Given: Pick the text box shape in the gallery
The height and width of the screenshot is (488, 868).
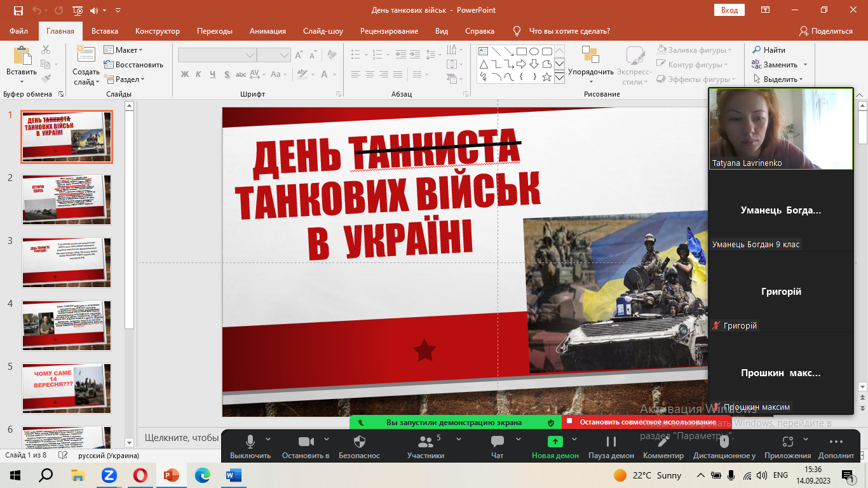Looking at the screenshot, I should [484, 51].
